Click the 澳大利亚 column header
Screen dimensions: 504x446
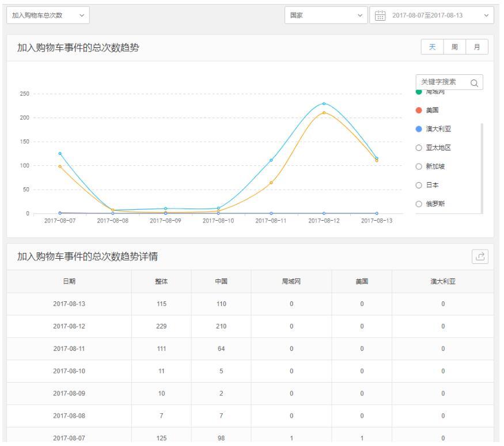[443, 281]
